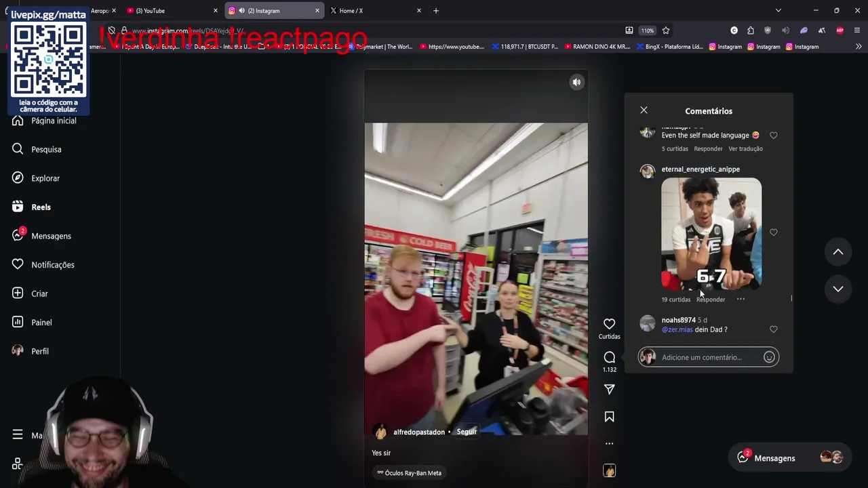Open the hamburger menu icon in the Instagram sidebar
The image size is (868, 488).
point(18,435)
